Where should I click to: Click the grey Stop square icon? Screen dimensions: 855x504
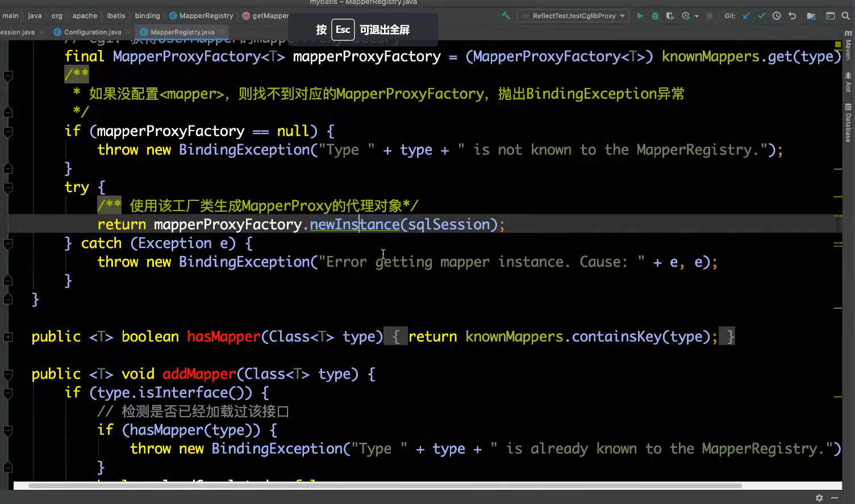coord(710,16)
